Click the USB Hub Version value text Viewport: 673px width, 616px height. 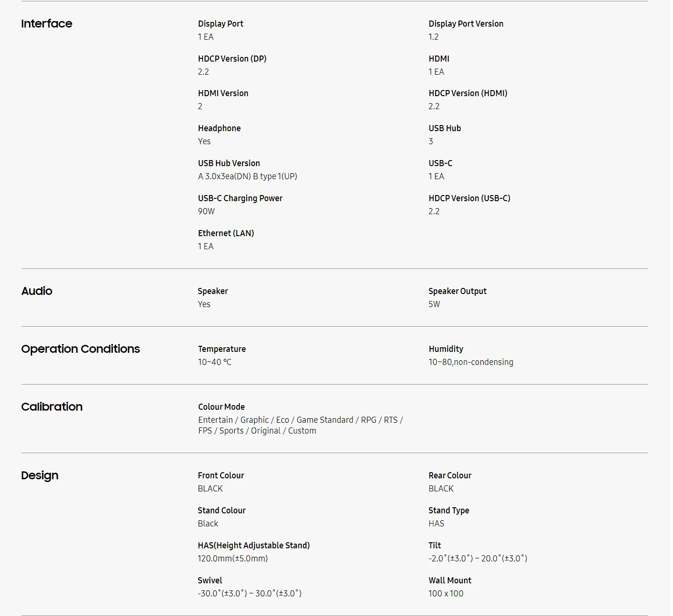pyautogui.click(x=247, y=176)
